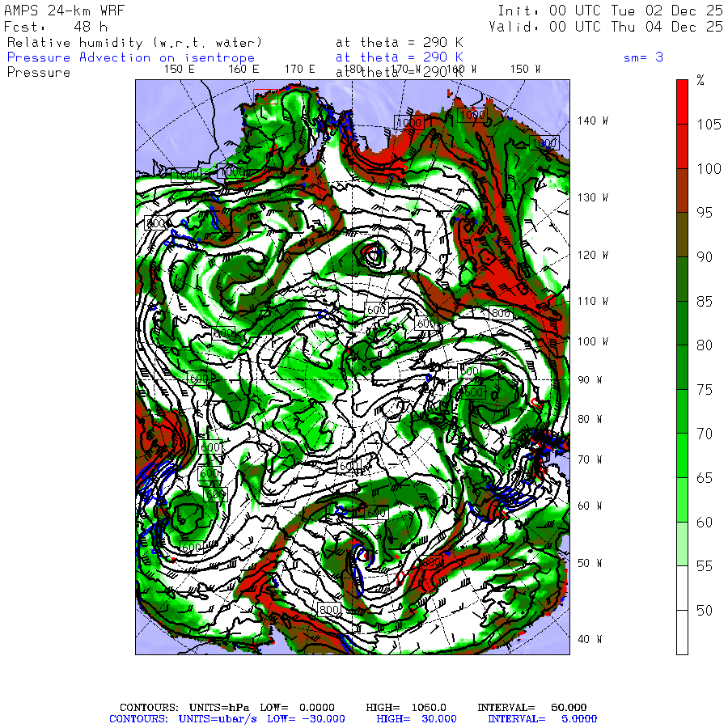Pick the brown-red swatch between 95 and 100
Image resolution: width=728 pixels, height=728 pixels.
click(682, 190)
